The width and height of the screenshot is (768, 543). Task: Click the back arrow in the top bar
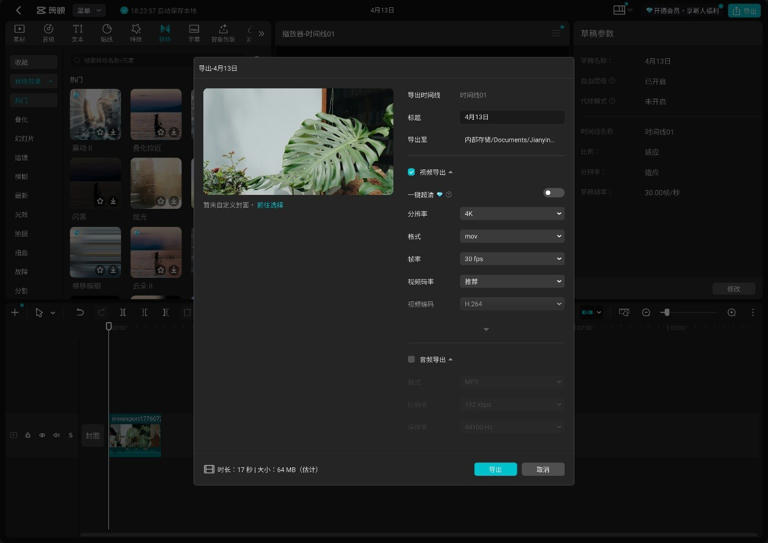point(18,10)
